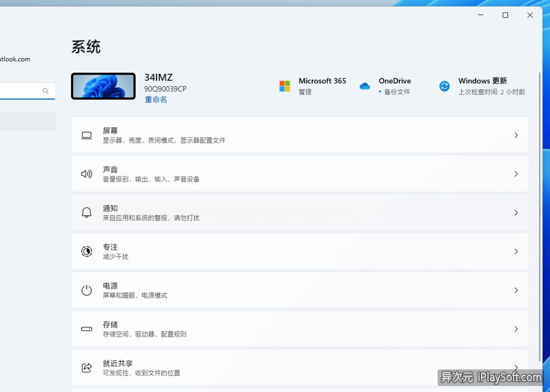Click the power icon next to 电源
Image resolution: width=550 pixels, height=392 pixels.
point(87,290)
